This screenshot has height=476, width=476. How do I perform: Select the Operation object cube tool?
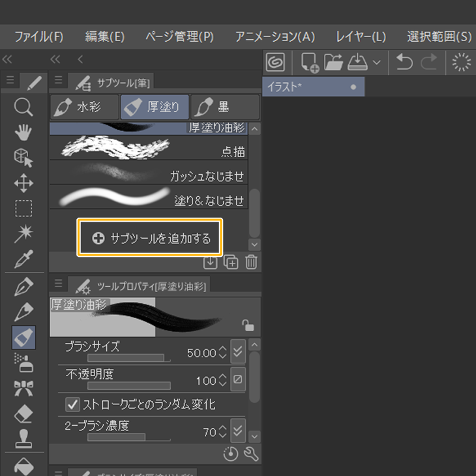[23, 158]
